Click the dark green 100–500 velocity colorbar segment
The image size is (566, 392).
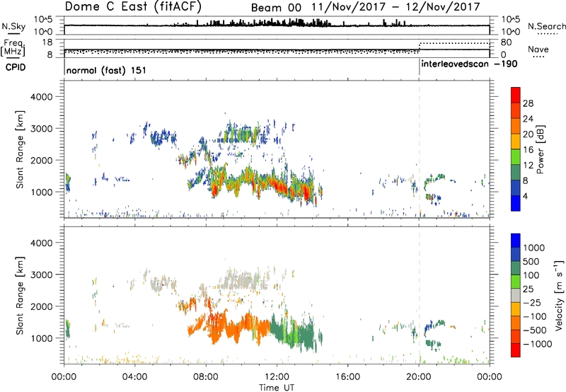click(x=516, y=268)
